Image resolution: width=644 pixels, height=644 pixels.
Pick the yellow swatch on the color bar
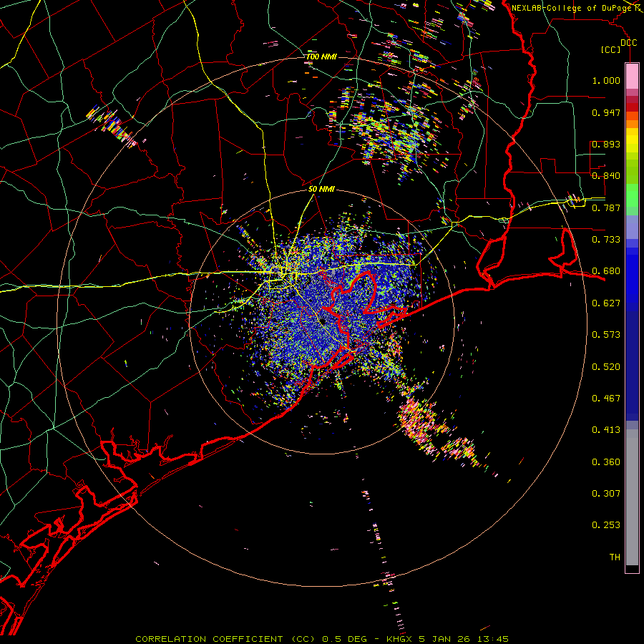pos(632,140)
